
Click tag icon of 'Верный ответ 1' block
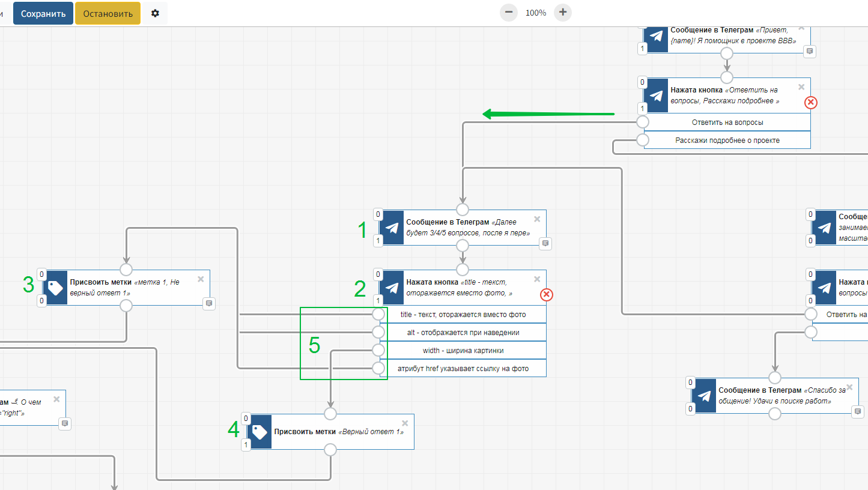click(259, 432)
